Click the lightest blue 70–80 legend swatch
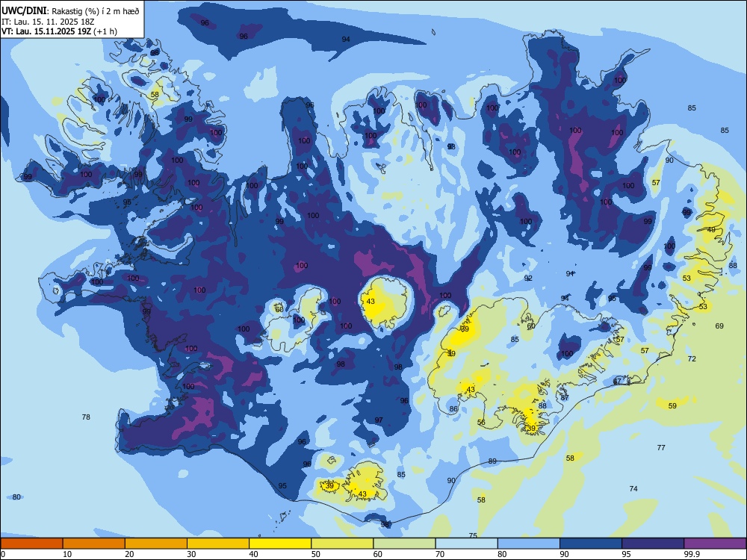747x560 pixels. 466,544
